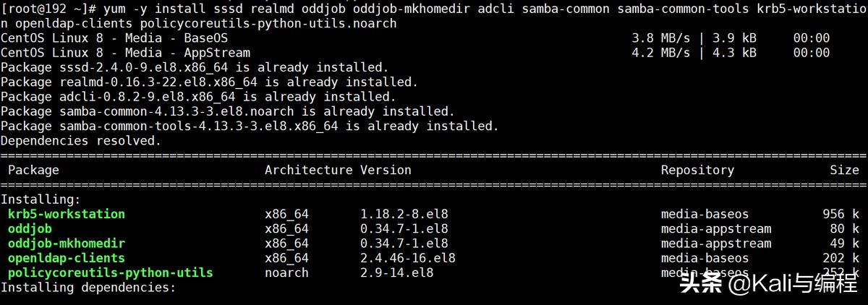868x305 pixels.
Task: Click the policycoreutils-python-utils package name
Action: (111, 273)
